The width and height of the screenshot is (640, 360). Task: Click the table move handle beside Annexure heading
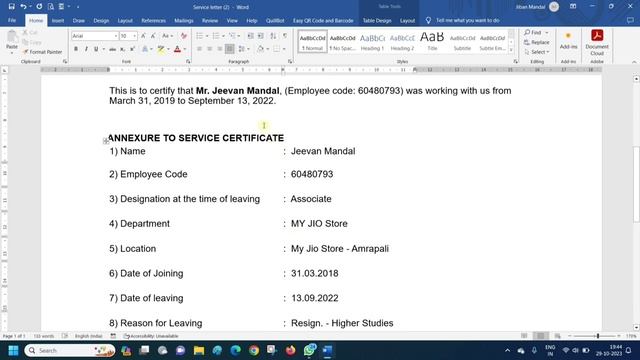[106, 141]
